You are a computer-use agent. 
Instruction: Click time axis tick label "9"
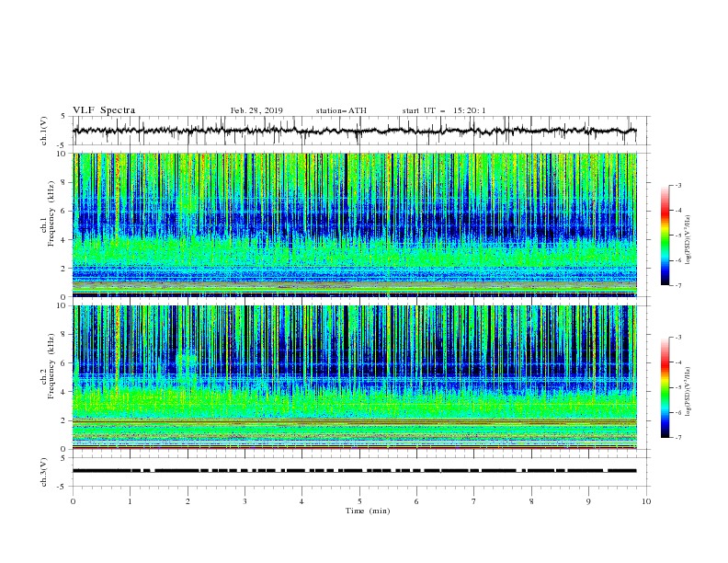tap(588, 501)
